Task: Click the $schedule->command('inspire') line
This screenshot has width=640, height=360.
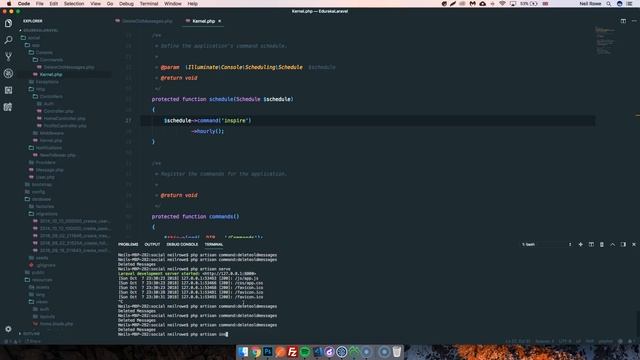Action: (208, 121)
